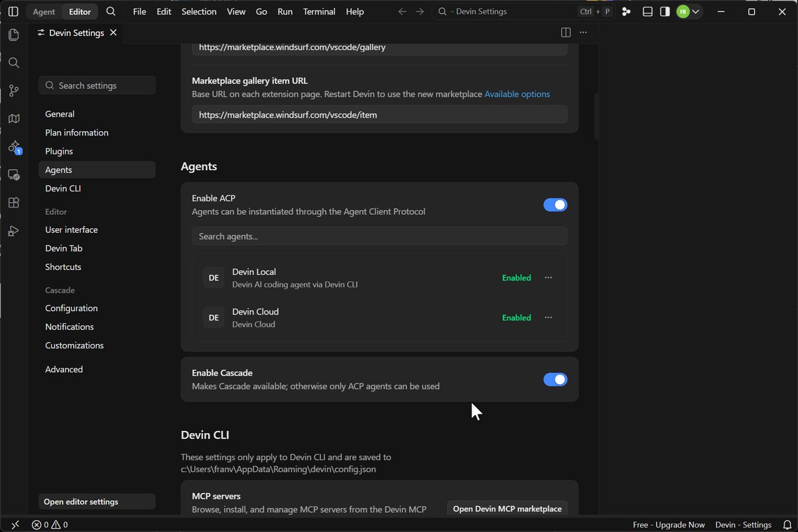This screenshot has height=532, width=798.
Task: Open more options for Devin Local agent
Action: (x=548, y=277)
